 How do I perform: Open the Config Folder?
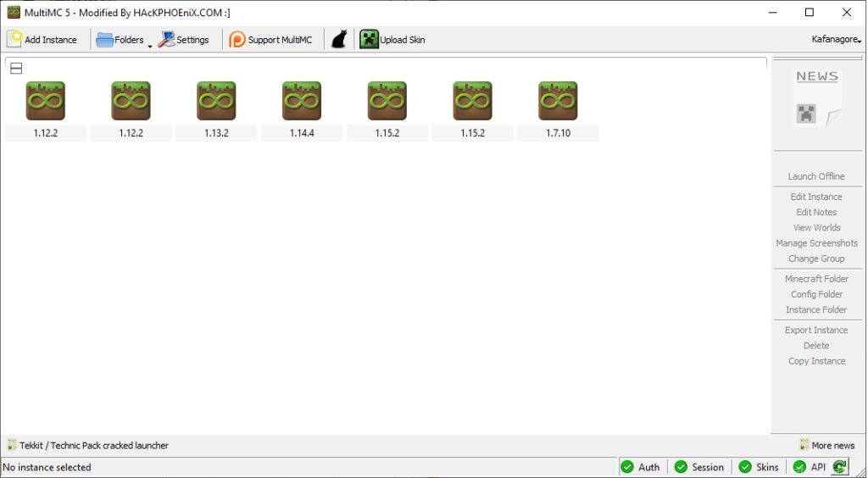[816, 294]
